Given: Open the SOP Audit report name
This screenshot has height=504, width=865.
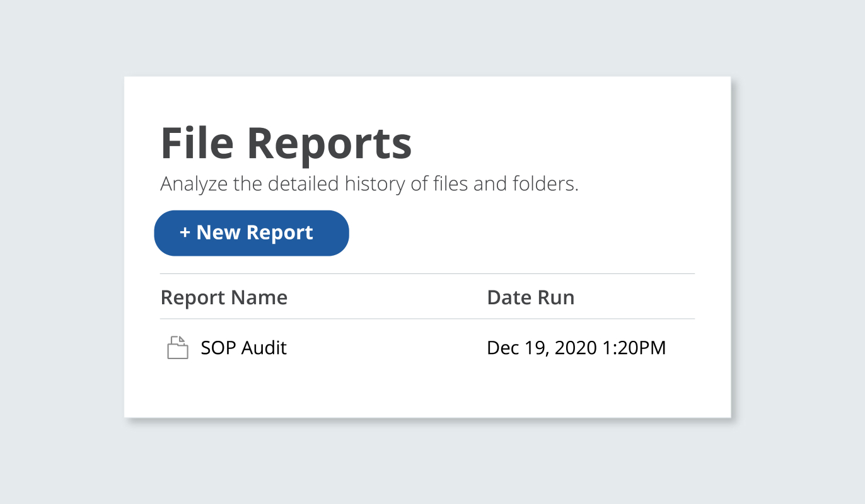Looking at the screenshot, I should (243, 348).
